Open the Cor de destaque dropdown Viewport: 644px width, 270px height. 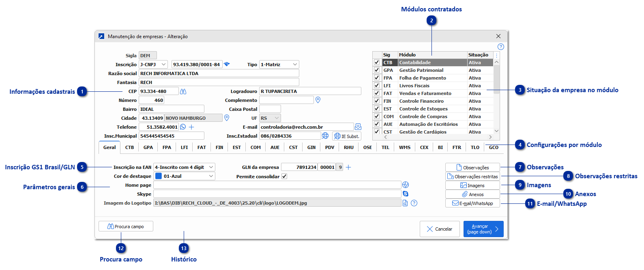tap(184, 176)
